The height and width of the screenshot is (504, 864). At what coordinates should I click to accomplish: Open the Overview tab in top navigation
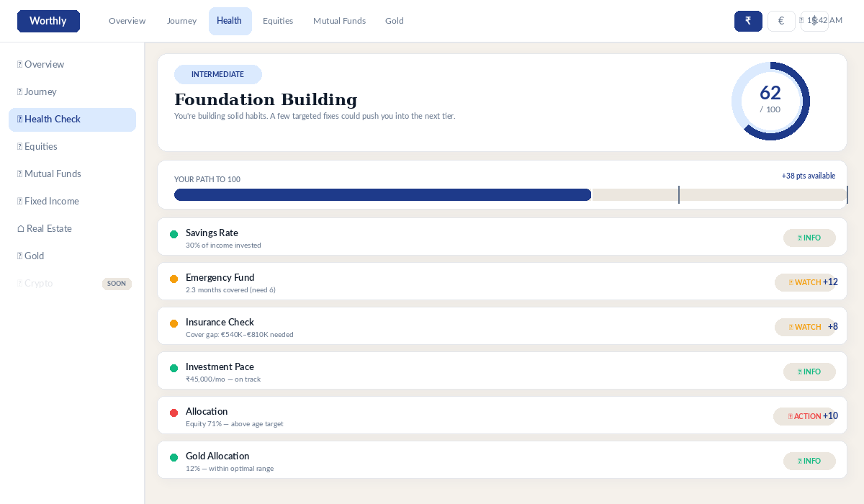click(x=127, y=21)
